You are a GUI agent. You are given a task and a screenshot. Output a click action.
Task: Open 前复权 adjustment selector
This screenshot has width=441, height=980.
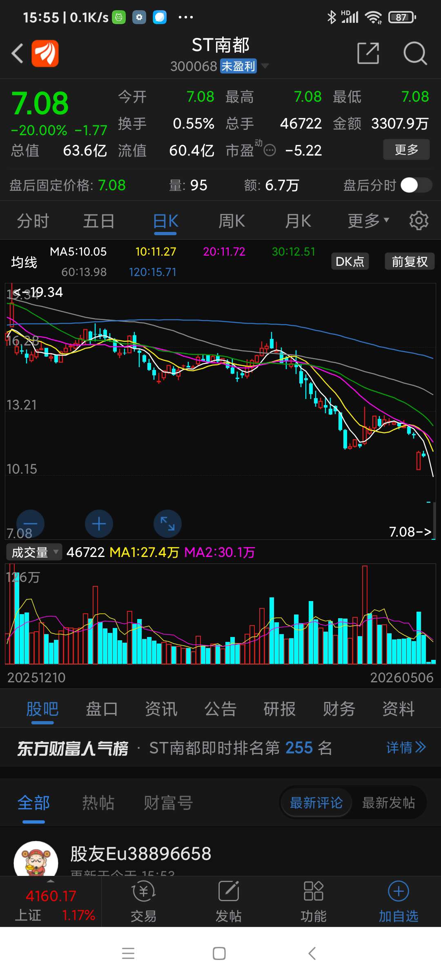coord(410,261)
